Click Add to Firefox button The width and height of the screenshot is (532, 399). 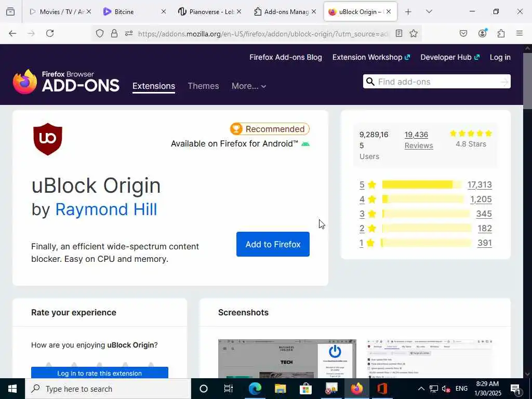(x=273, y=244)
